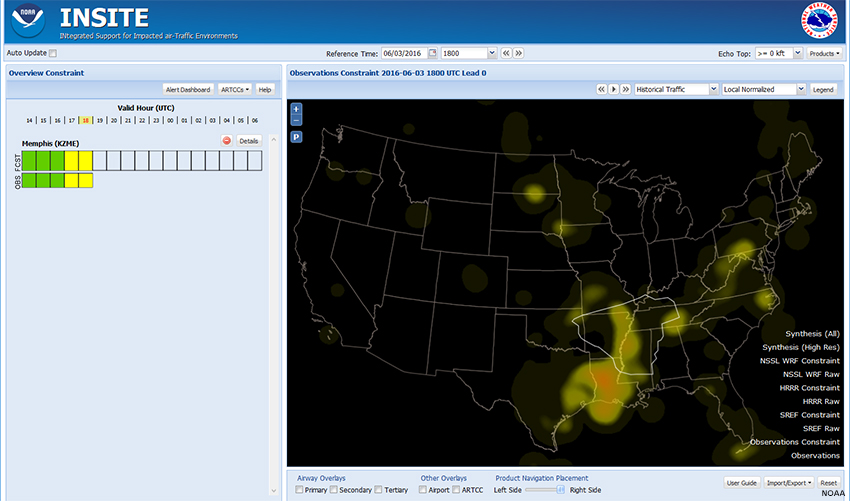Select NSSL WRF Constraint product

click(x=800, y=361)
